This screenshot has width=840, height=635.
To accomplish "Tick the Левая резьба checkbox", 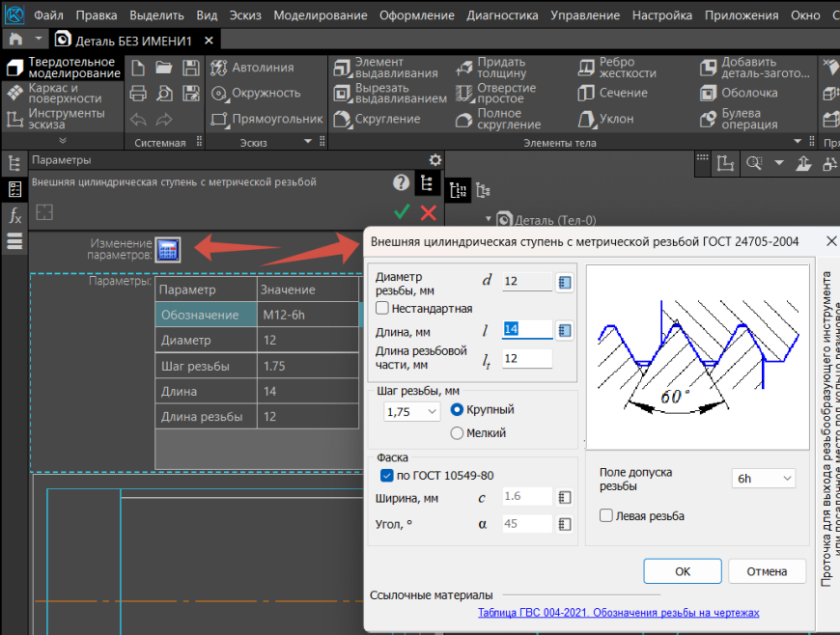I will pyautogui.click(x=606, y=516).
